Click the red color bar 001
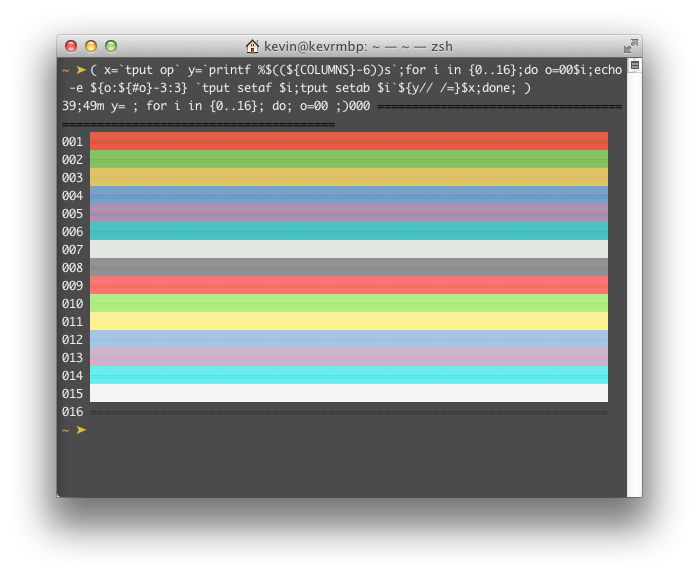The image size is (699, 576). tap(349, 141)
